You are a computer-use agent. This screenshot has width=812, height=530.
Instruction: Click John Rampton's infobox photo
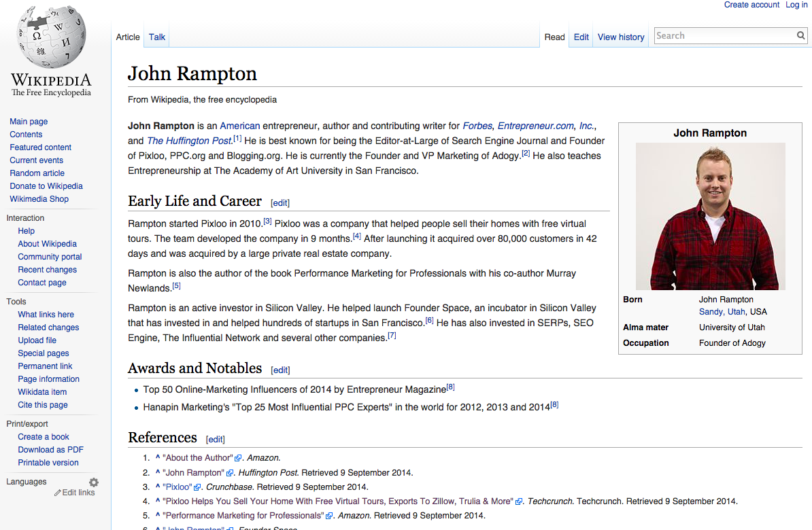[710, 216]
